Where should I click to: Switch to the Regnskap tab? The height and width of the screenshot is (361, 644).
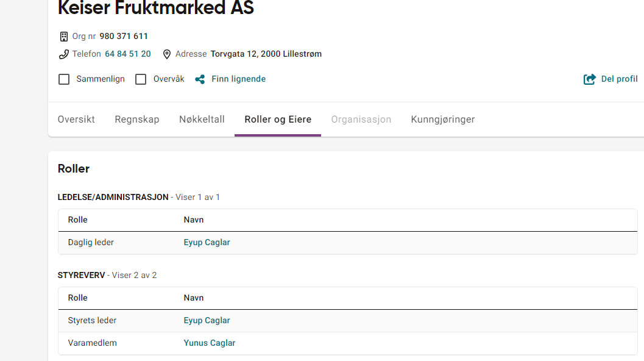pos(136,120)
